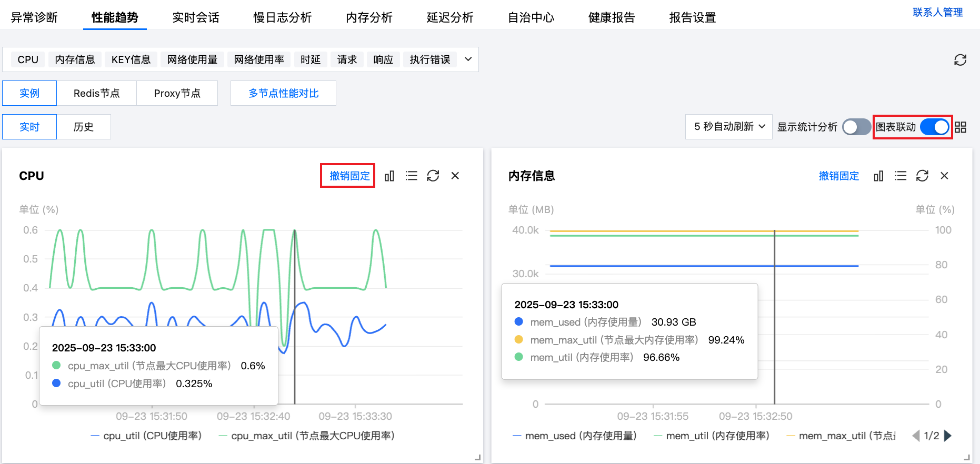Image resolution: width=980 pixels, height=464 pixels.
Task: Enable the 显示统计分析 toggle
Action: 856,127
